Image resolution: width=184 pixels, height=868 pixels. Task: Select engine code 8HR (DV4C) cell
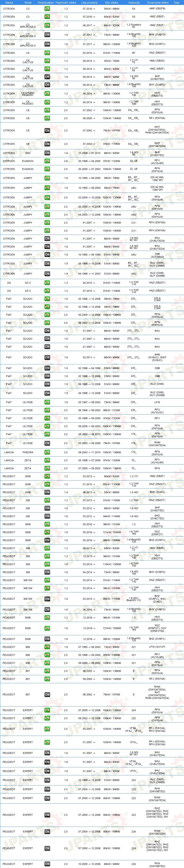[157, 492]
